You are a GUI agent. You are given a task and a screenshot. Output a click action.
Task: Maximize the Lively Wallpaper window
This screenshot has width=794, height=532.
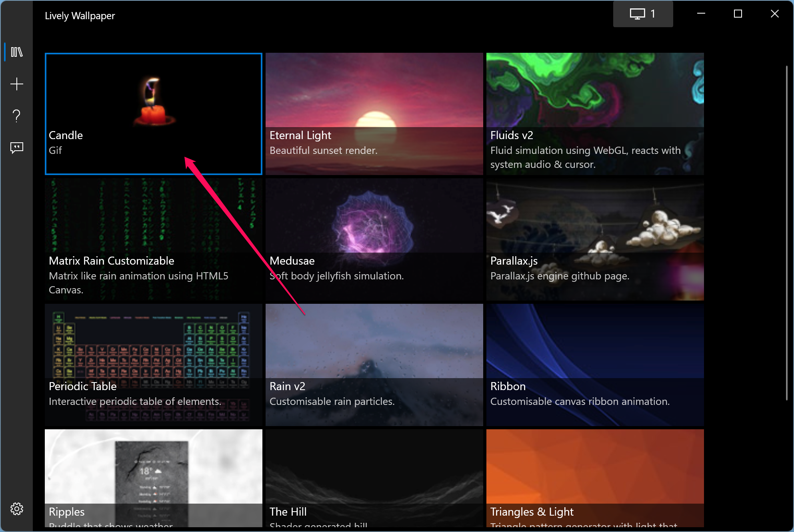click(x=738, y=14)
